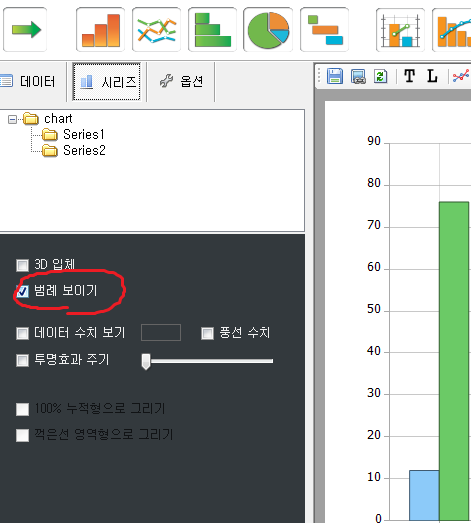471x523 pixels.
Task: Click the save floppy disk icon
Action: click(335, 76)
